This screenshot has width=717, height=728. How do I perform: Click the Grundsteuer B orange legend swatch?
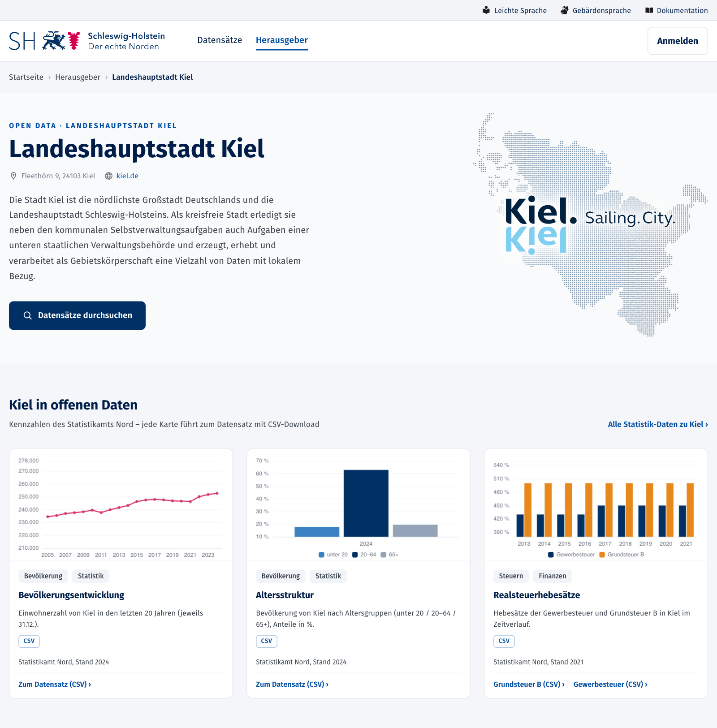[602, 555]
